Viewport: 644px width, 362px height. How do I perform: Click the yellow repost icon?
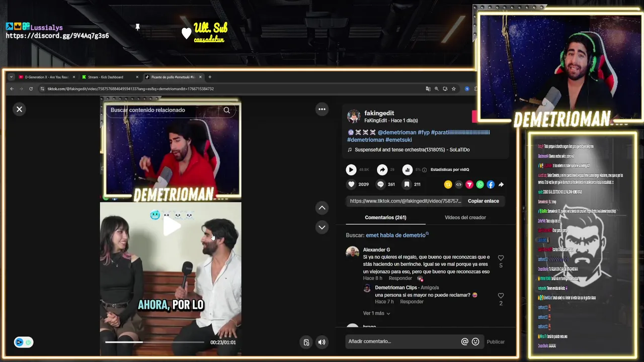coord(448,185)
